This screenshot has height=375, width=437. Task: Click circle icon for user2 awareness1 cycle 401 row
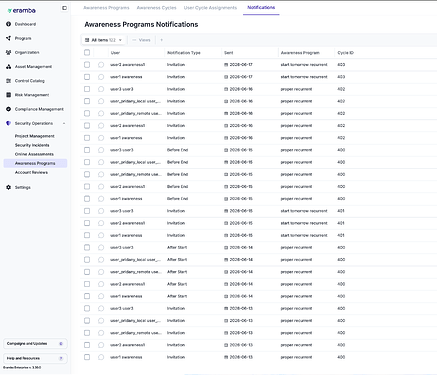pyautogui.click(x=101, y=223)
